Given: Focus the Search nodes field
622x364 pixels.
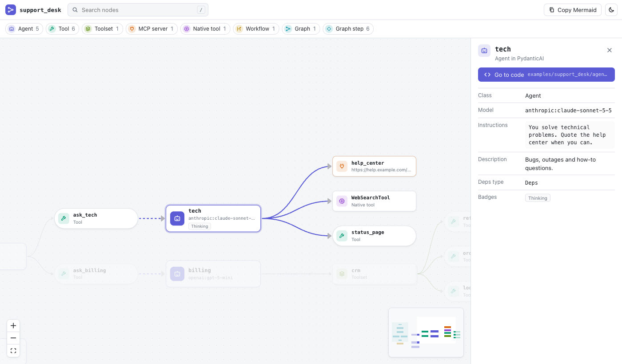Looking at the screenshot, I should point(138,10).
